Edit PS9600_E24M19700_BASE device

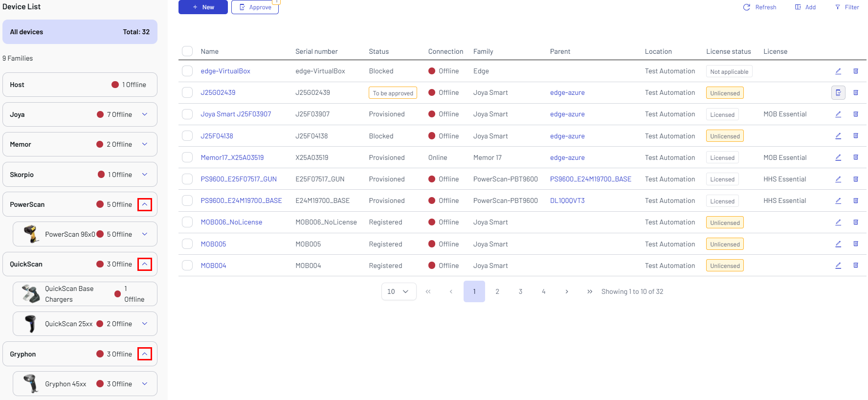(838, 200)
